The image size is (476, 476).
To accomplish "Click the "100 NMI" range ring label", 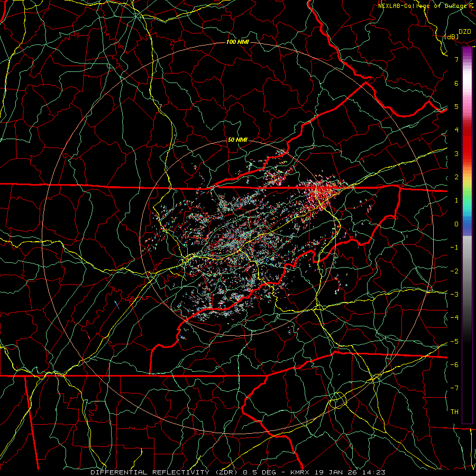I will pos(237,42).
